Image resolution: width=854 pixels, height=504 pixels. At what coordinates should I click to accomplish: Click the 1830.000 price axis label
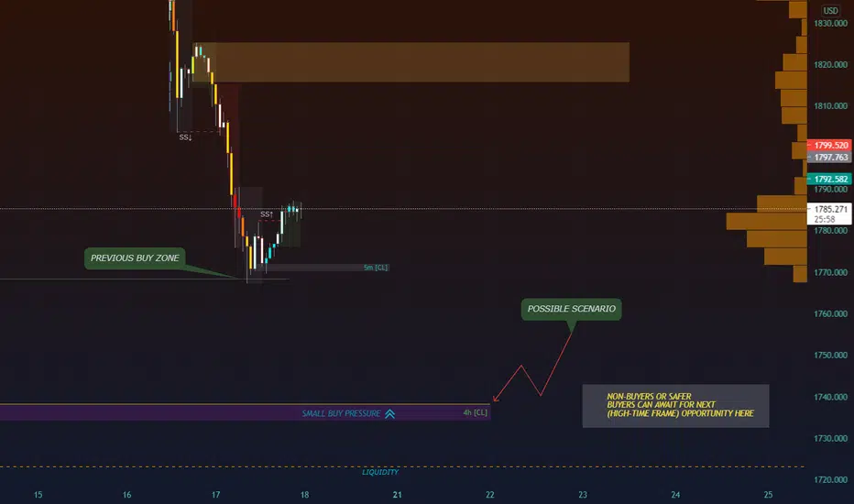830,24
